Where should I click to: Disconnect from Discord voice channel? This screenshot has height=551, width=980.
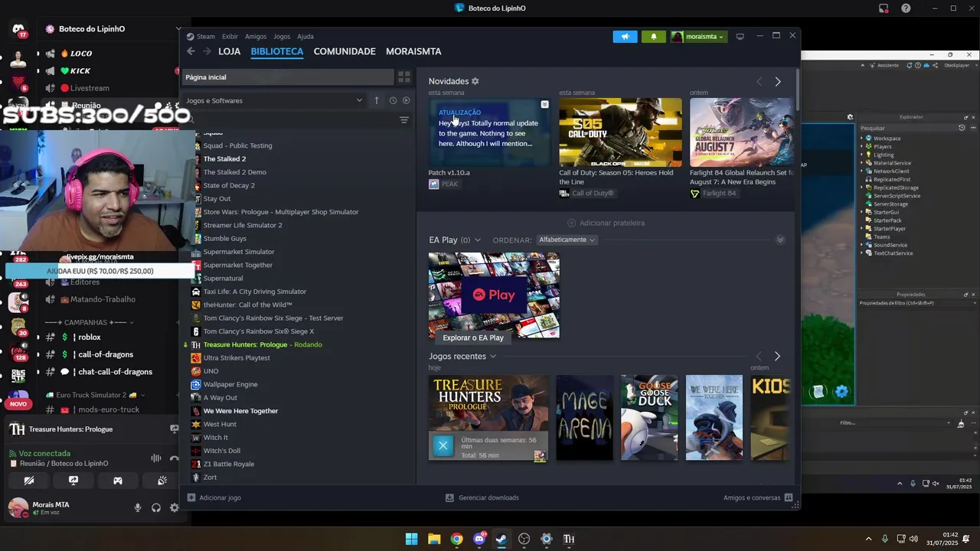pyautogui.click(x=174, y=458)
